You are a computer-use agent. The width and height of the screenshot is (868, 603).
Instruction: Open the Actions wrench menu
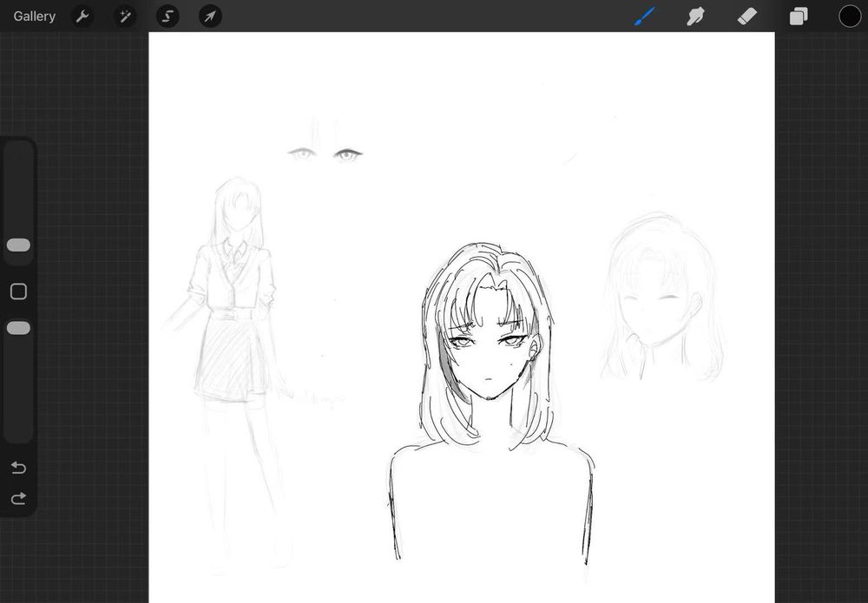pos(82,16)
